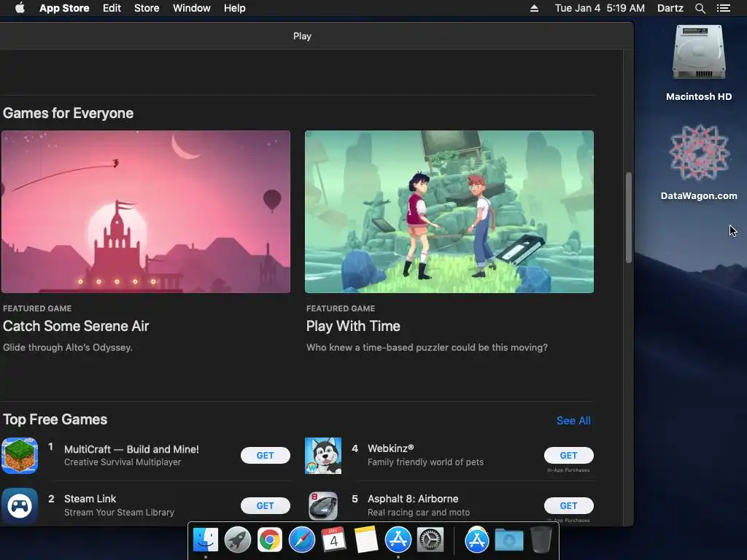Click the Dartz user menu

click(x=670, y=8)
